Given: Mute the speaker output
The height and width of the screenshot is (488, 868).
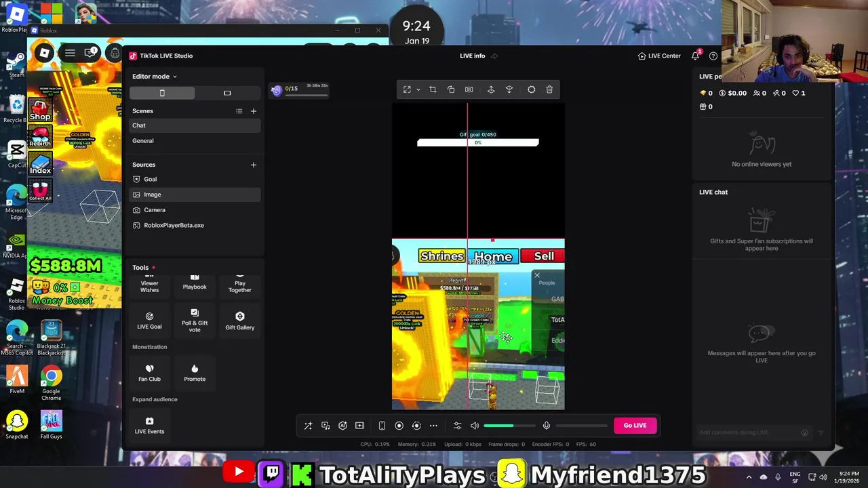Looking at the screenshot, I should 475,426.
